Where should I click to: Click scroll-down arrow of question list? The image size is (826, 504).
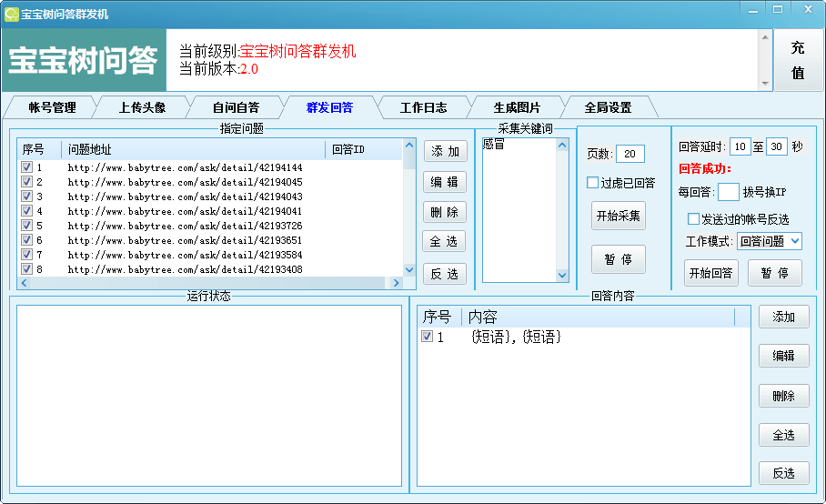click(409, 269)
